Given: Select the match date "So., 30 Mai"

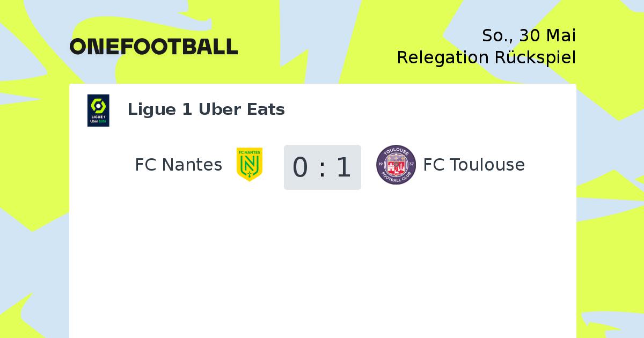Looking at the screenshot, I should pos(529,35).
